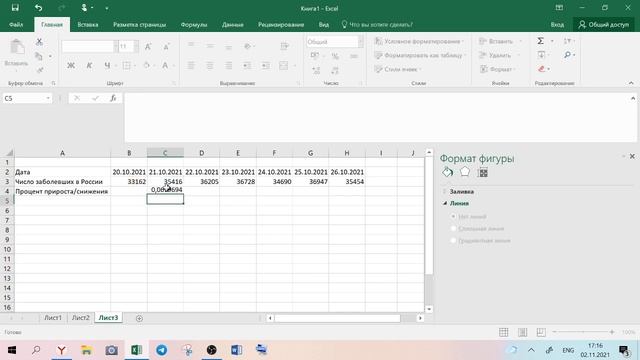Save the workbook with the floppy icon
The height and width of the screenshot is (360, 640).
tap(15, 8)
